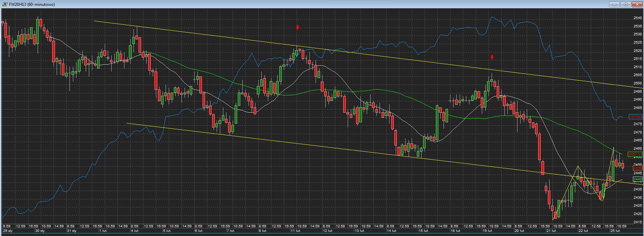Click the 6 lut date label
Screen dimensions: 644x236
(x=199, y=230)
